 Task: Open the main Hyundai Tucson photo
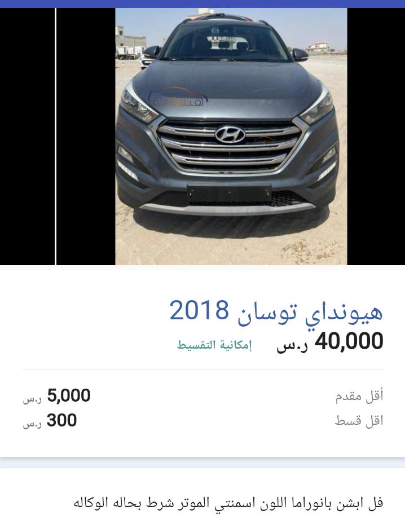tap(231, 137)
